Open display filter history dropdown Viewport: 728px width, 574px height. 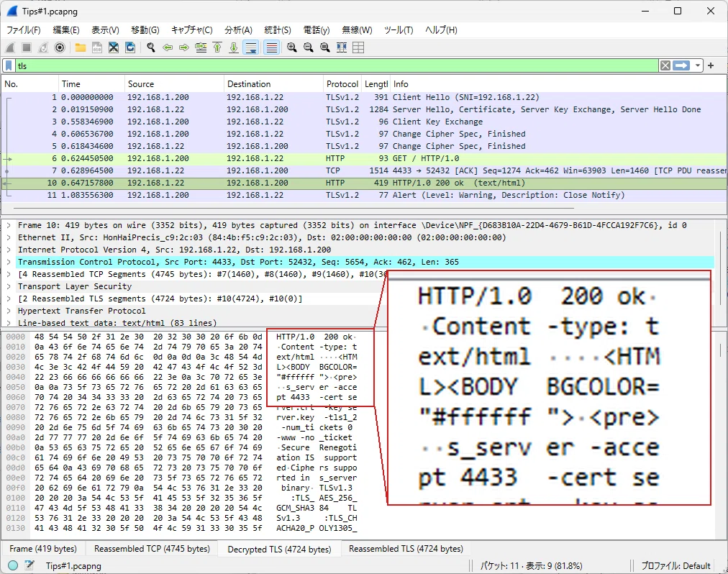pyautogui.click(x=697, y=65)
